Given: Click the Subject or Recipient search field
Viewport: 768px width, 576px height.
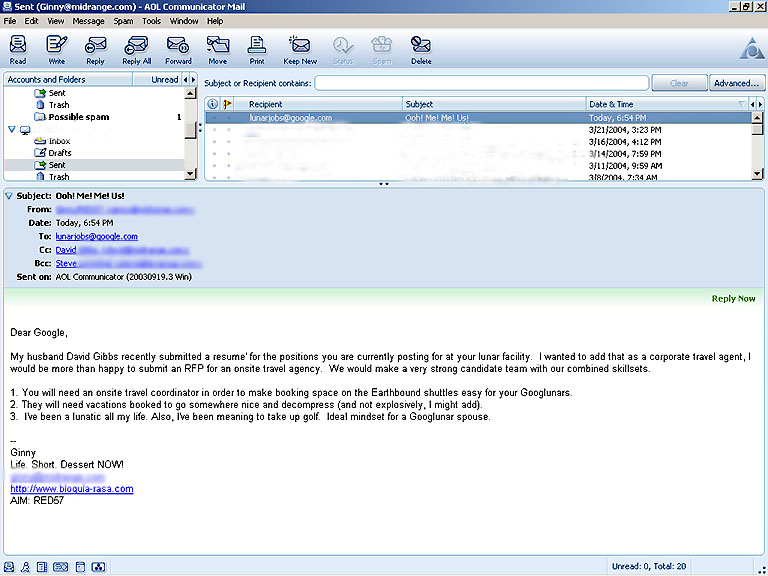Looking at the screenshot, I should [481, 83].
